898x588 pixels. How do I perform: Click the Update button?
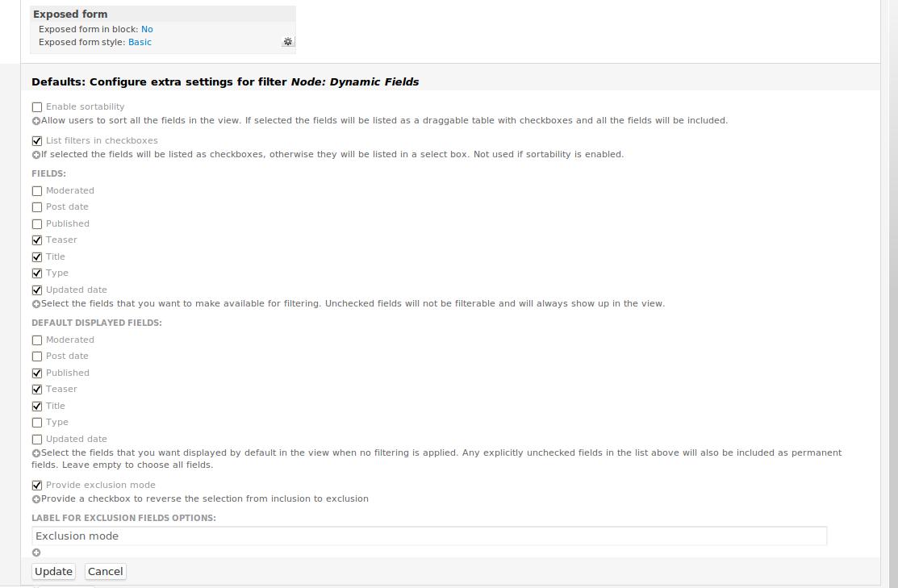coord(53,571)
